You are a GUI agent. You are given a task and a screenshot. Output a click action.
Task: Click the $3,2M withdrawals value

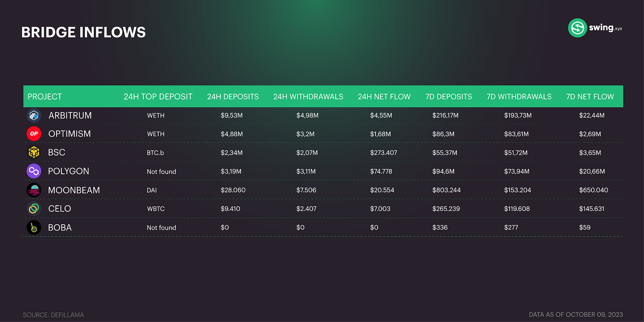[x=306, y=134]
